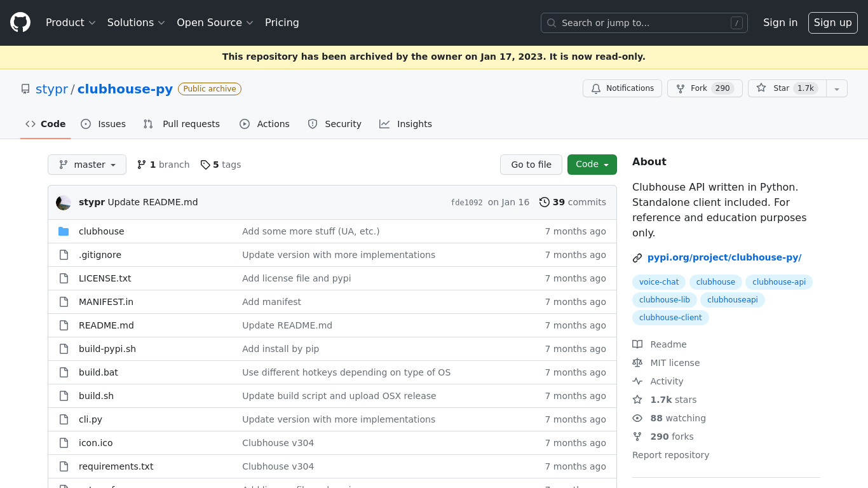Click the file icon beside build-pypi.sh

pos(64,349)
